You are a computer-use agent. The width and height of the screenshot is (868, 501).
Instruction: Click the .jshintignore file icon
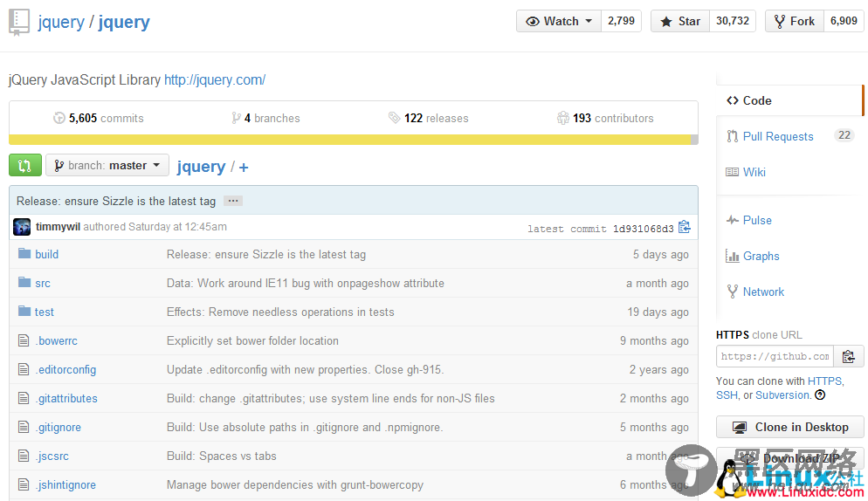(x=24, y=484)
